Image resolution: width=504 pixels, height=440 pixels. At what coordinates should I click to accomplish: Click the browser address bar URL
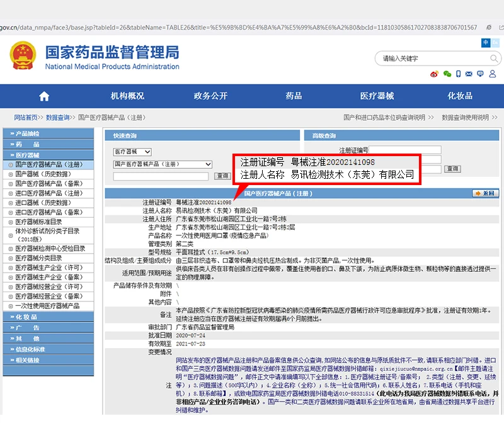(239, 28)
